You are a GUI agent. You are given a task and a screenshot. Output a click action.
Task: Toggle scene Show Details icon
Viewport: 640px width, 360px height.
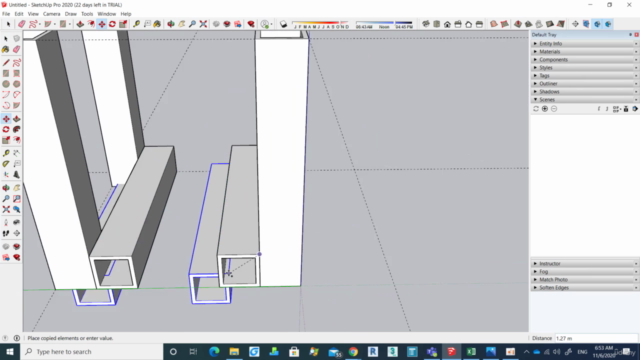(x=626, y=109)
